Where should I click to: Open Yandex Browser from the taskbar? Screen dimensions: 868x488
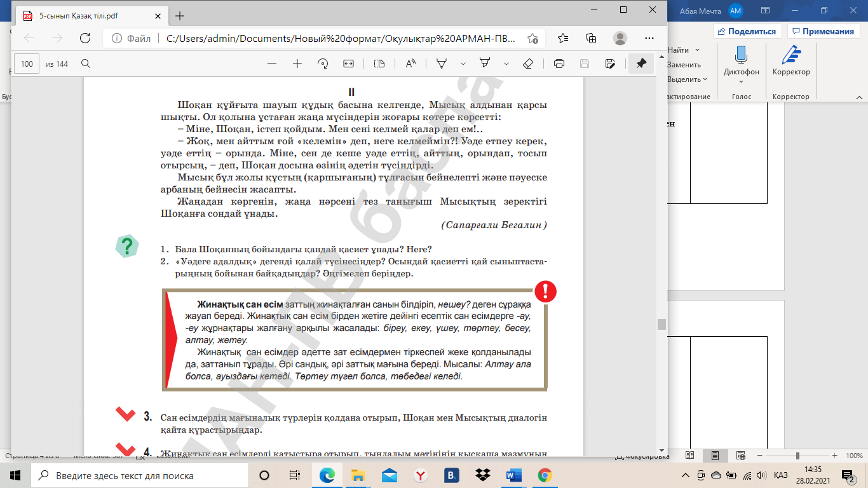pyautogui.click(x=421, y=475)
